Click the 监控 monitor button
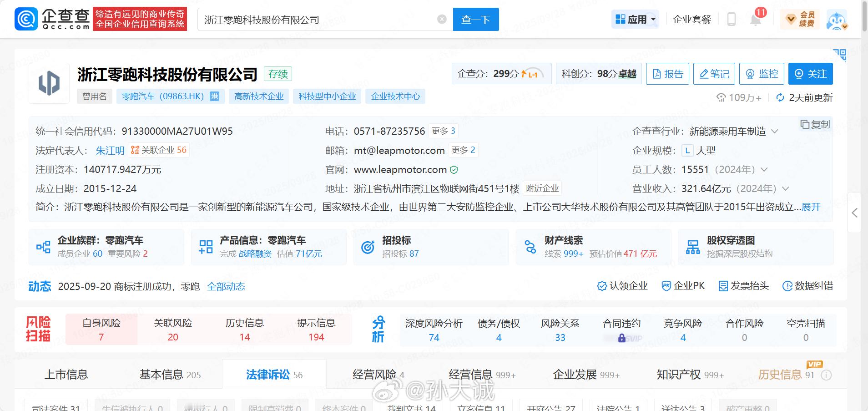The width and height of the screenshot is (868, 411). 762,74
